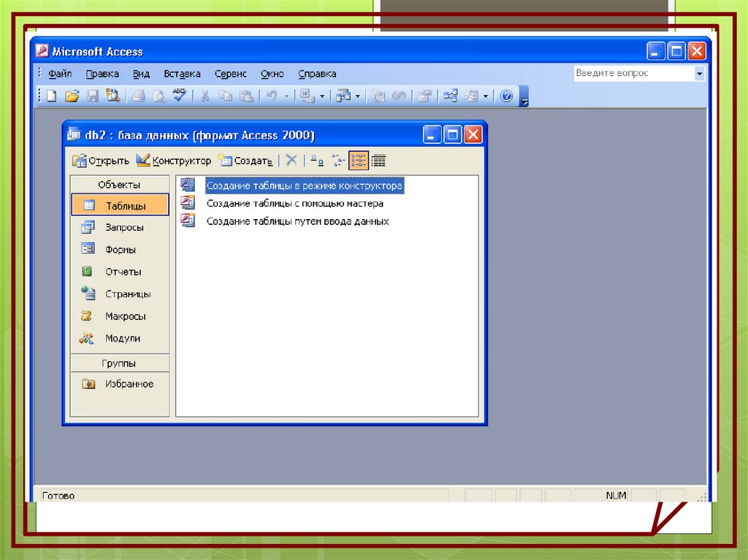748x560 pixels.
Task: Open the Окно menu
Action: pyautogui.click(x=272, y=74)
